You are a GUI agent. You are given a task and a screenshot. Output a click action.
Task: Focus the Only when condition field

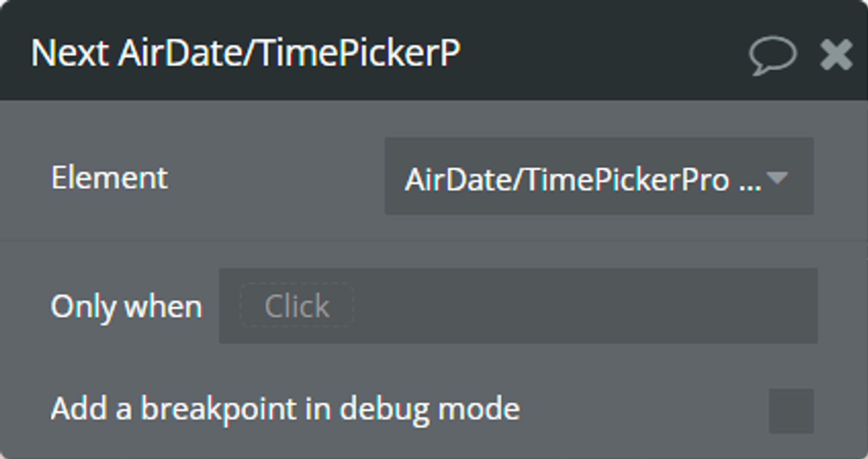[518, 306]
